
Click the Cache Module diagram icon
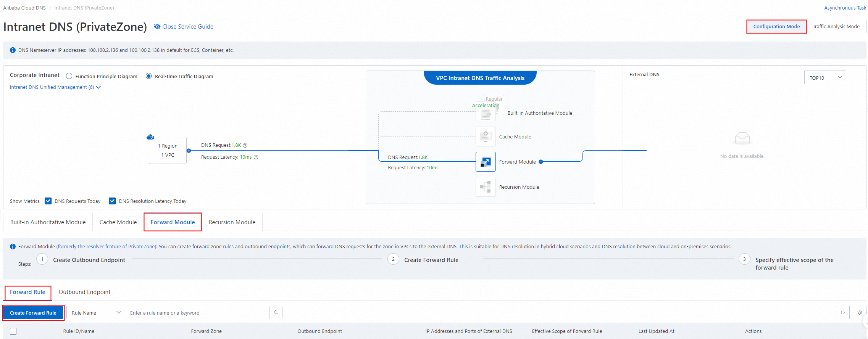tap(486, 137)
